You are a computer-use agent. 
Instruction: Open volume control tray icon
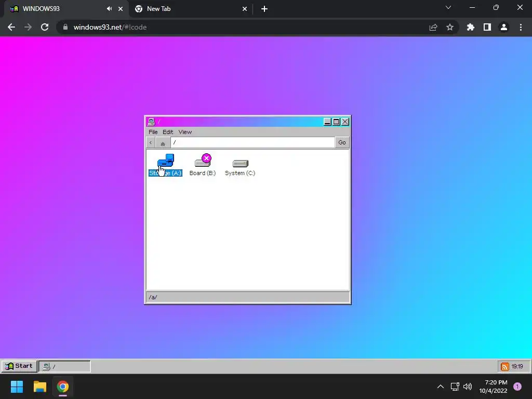coord(468,387)
